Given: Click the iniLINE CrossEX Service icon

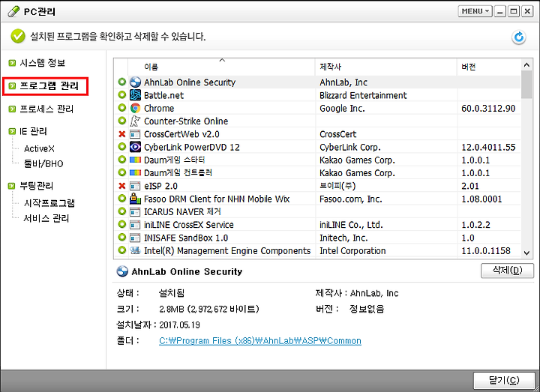Looking at the screenshot, I should pyautogui.click(x=135, y=225).
